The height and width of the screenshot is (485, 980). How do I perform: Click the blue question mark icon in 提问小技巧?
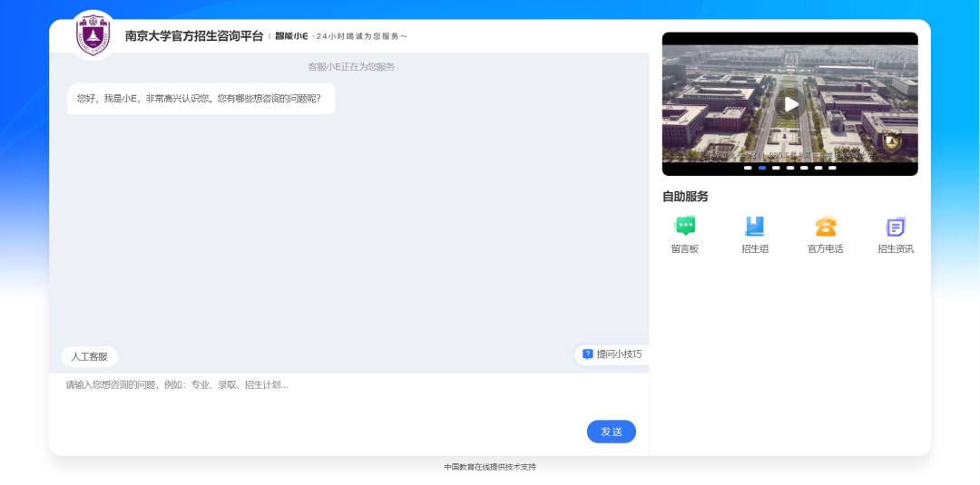point(587,354)
